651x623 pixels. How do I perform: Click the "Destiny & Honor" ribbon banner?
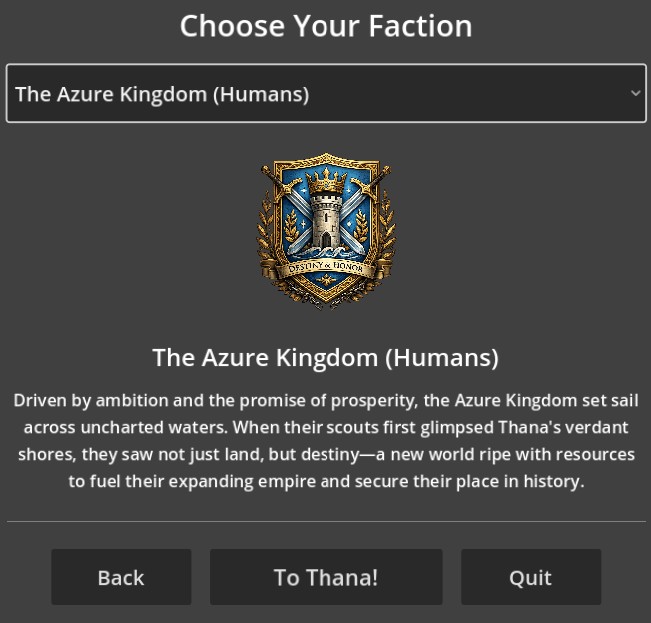[x=326, y=269]
